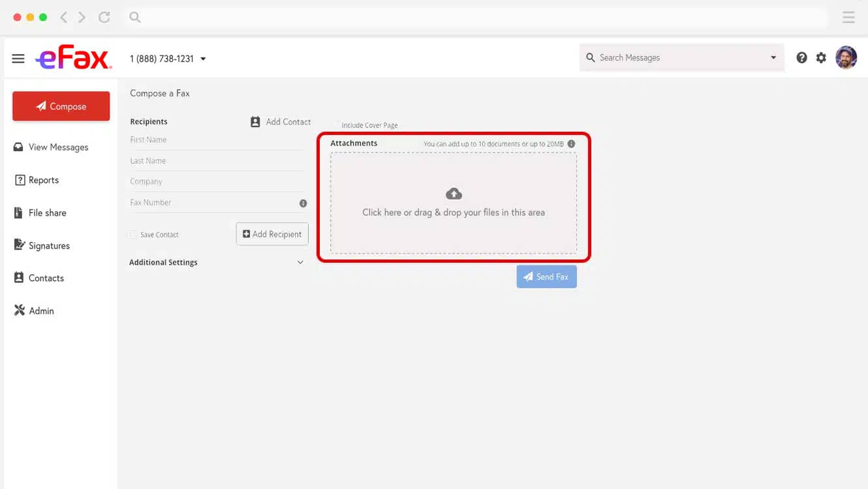Open the help question mark icon
Viewport: 868px width, 489px height.
coord(801,57)
